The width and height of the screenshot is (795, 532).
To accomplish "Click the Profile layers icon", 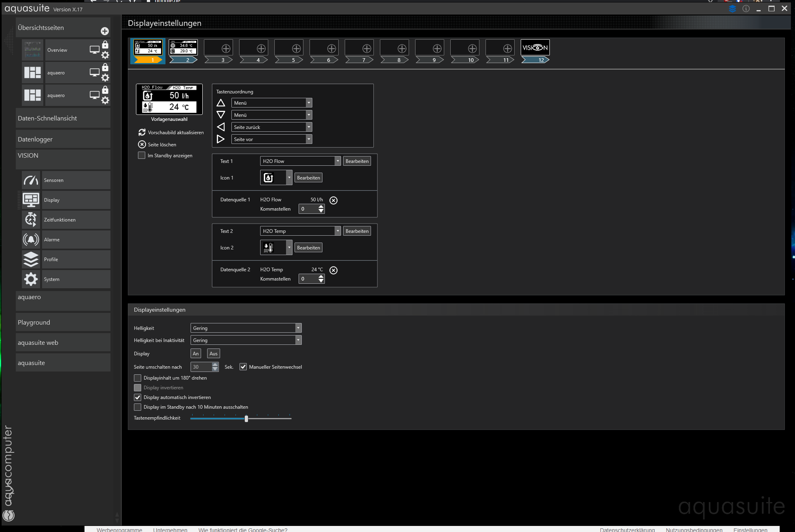I will tap(31, 259).
